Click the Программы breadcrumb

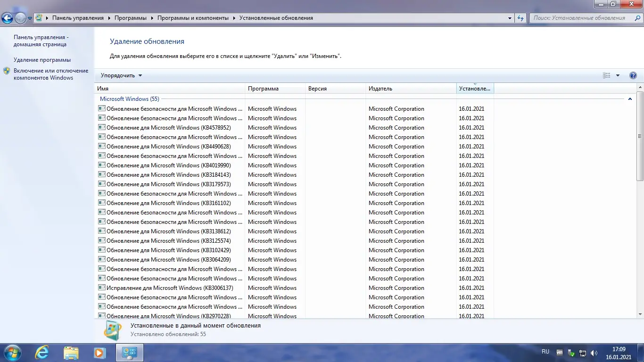pos(131,18)
